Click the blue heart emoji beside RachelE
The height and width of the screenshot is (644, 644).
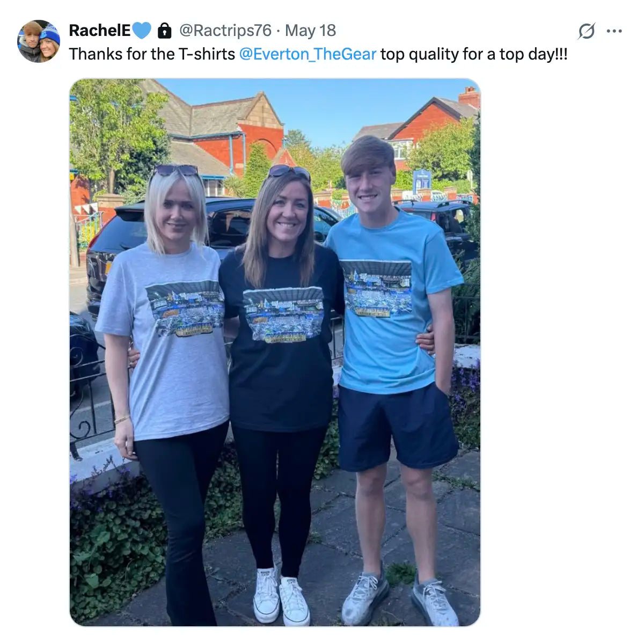[x=142, y=31]
